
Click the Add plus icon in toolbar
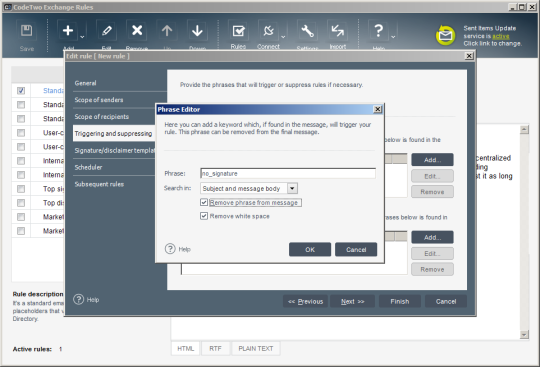(68, 31)
